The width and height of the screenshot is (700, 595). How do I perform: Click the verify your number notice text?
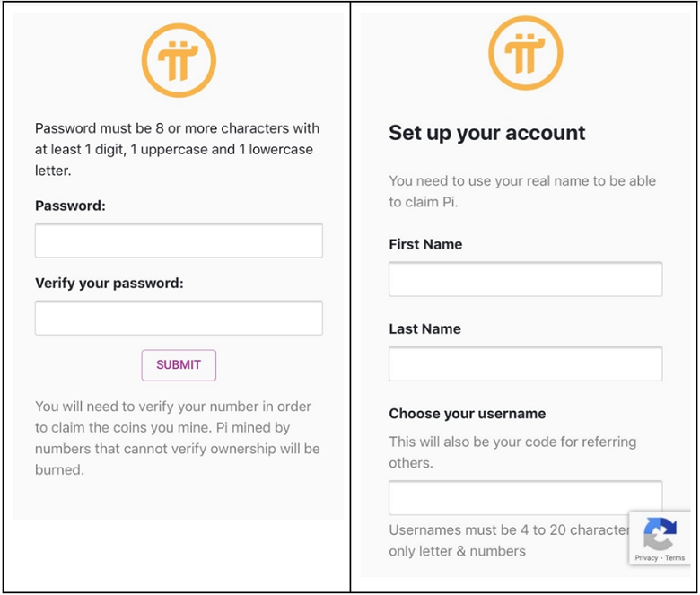coord(177,437)
